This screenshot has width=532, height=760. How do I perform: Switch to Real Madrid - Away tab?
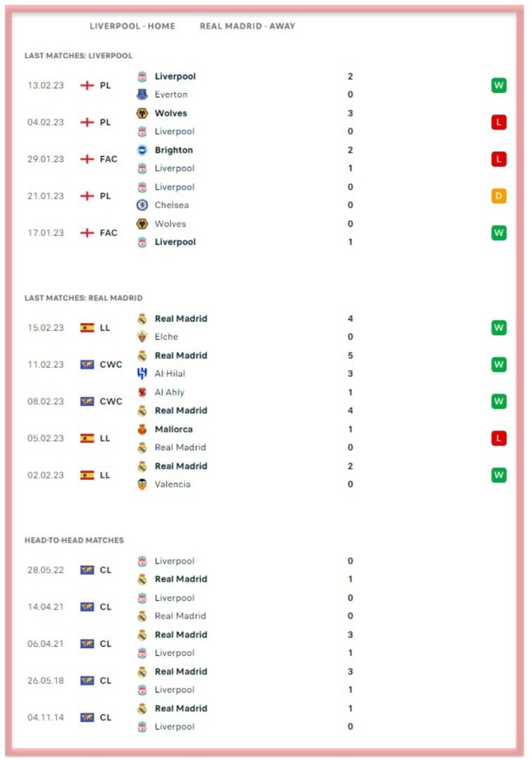[x=248, y=26]
